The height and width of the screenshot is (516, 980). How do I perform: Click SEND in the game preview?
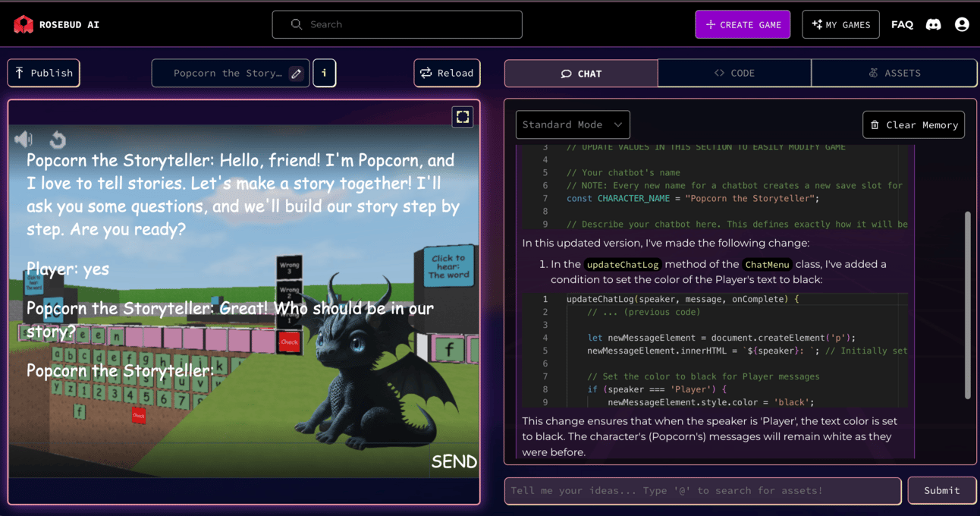[454, 461]
